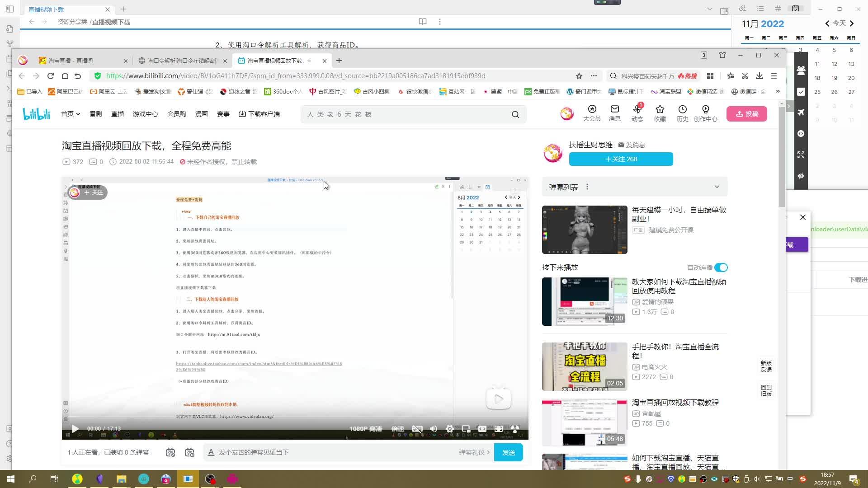Click the large play overlay icon
Image resolution: width=868 pixels, height=488 pixels.
[498, 399]
